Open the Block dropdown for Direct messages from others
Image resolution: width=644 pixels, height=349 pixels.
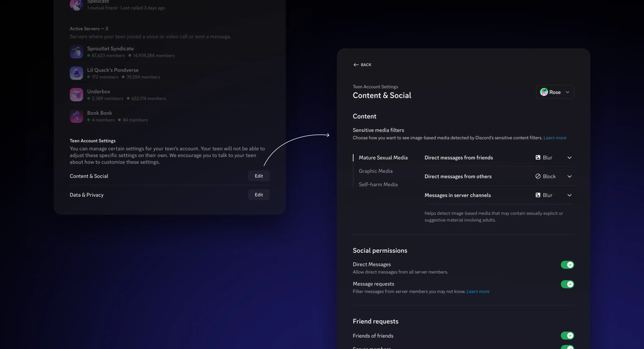pos(570,176)
